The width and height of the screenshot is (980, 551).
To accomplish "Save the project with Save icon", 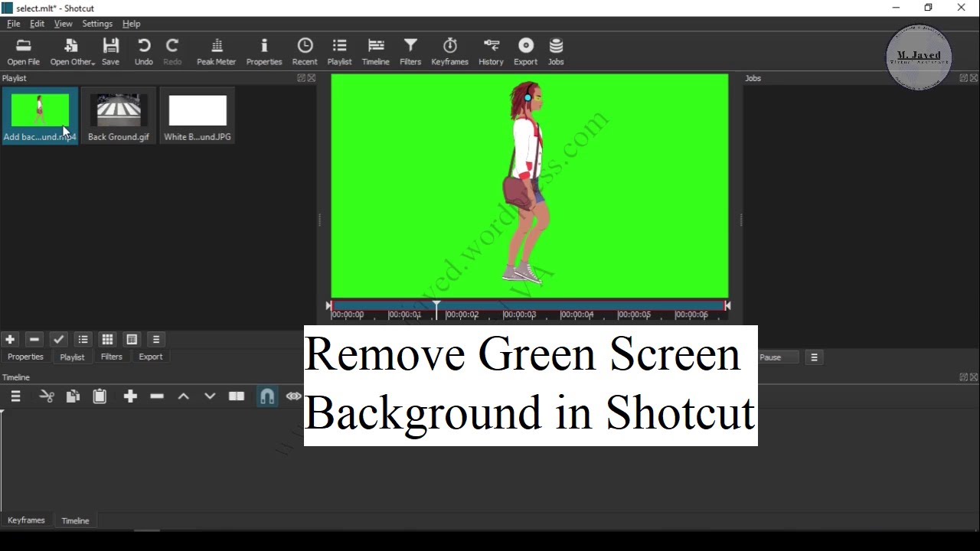I will click(111, 51).
